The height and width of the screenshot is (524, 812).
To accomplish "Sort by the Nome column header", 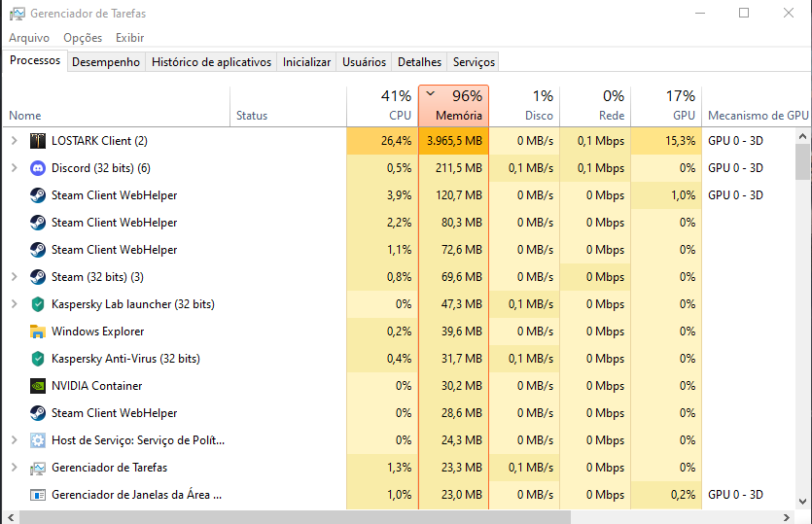I will pos(117,106).
